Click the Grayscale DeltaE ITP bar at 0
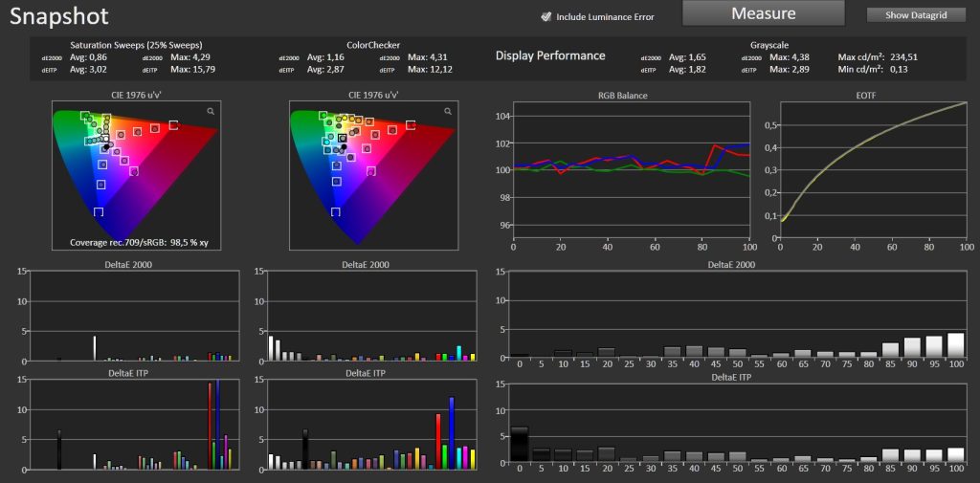The height and width of the screenshot is (483, 980). (520, 445)
